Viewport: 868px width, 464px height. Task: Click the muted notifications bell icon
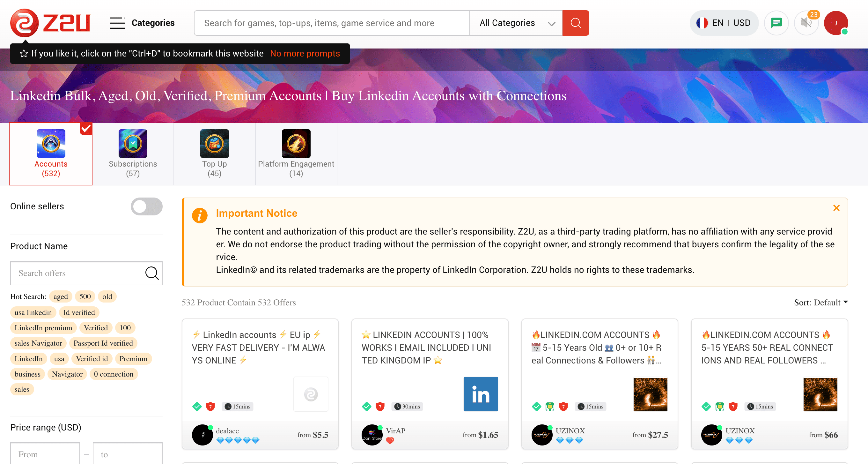(806, 23)
